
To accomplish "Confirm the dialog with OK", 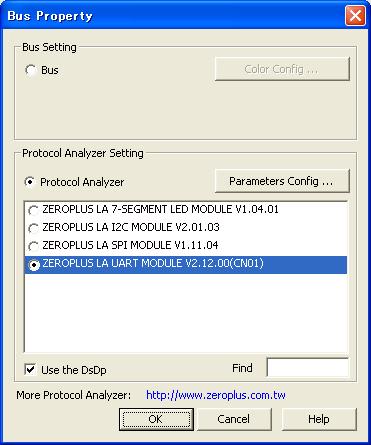I will pyautogui.click(x=156, y=419).
